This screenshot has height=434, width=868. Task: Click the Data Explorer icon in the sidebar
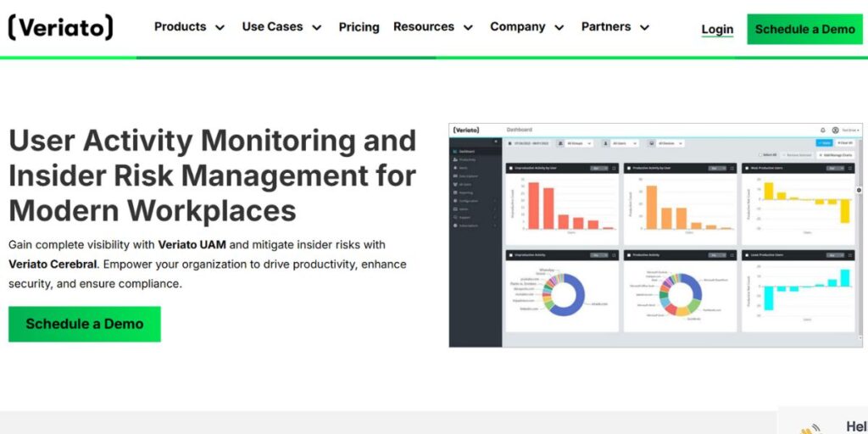click(454, 176)
